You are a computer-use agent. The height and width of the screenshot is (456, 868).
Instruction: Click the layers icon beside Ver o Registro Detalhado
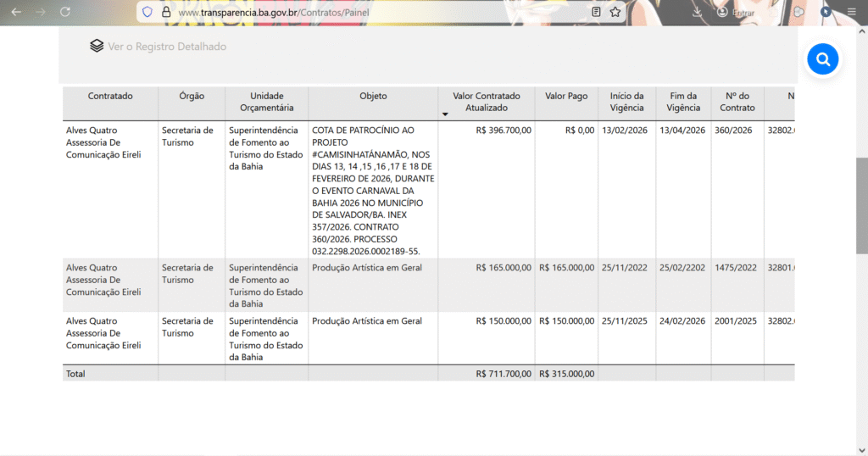click(97, 47)
